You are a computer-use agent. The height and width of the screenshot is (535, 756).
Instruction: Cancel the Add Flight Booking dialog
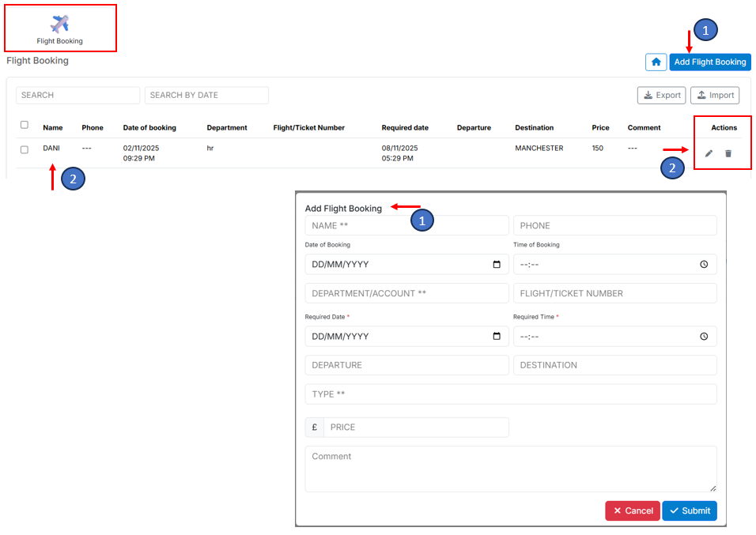pyautogui.click(x=632, y=511)
